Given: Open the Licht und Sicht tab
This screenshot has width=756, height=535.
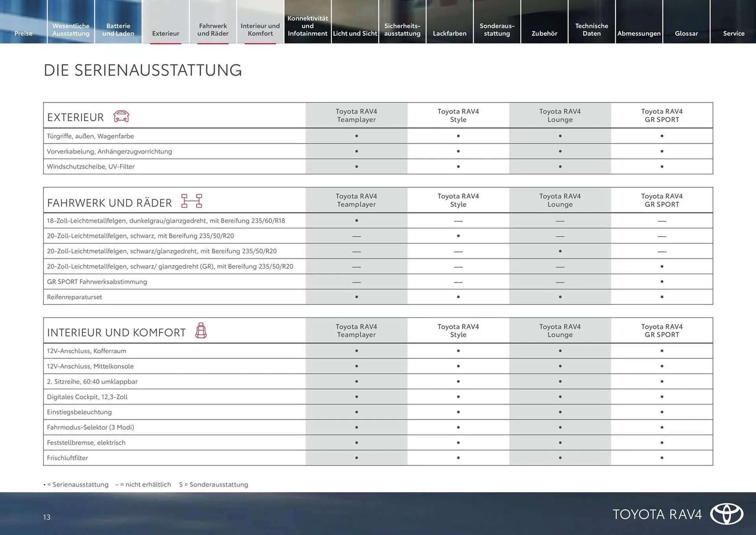Looking at the screenshot, I should click(355, 33).
